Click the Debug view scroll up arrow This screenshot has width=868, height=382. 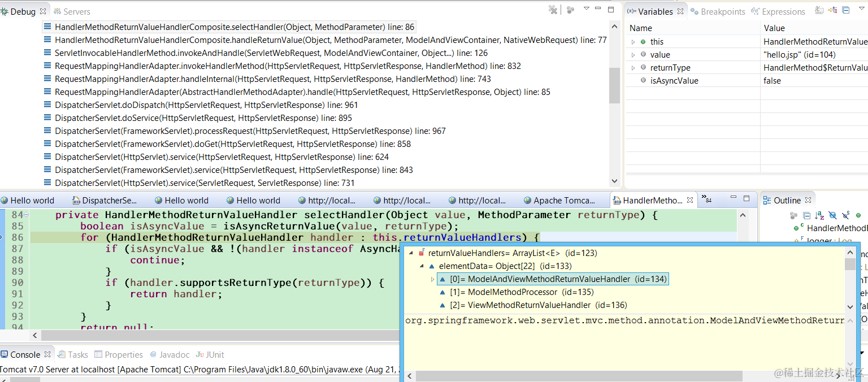pyautogui.click(x=615, y=26)
